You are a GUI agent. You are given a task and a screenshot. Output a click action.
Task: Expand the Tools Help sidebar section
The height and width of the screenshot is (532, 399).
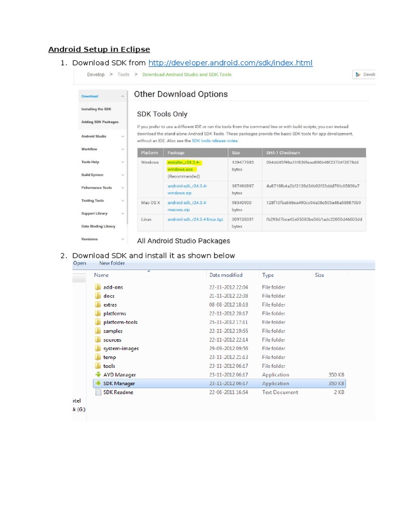(x=123, y=162)
